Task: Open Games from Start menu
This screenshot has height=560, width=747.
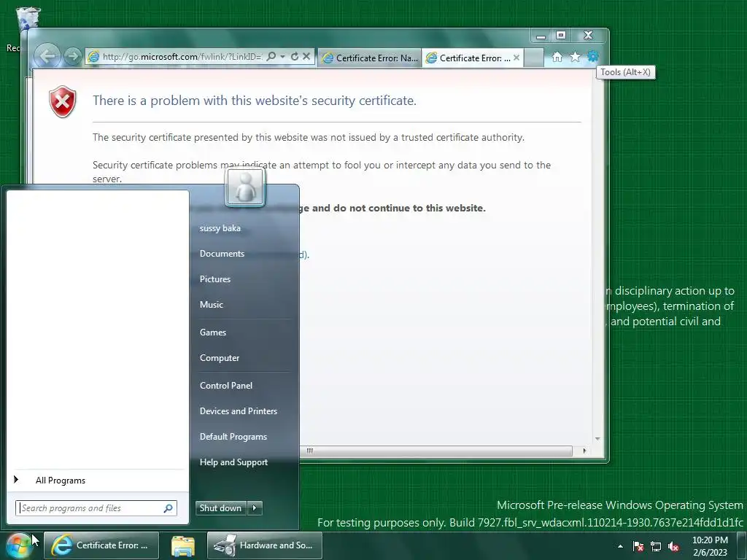Action: click(x=213, y=332)
